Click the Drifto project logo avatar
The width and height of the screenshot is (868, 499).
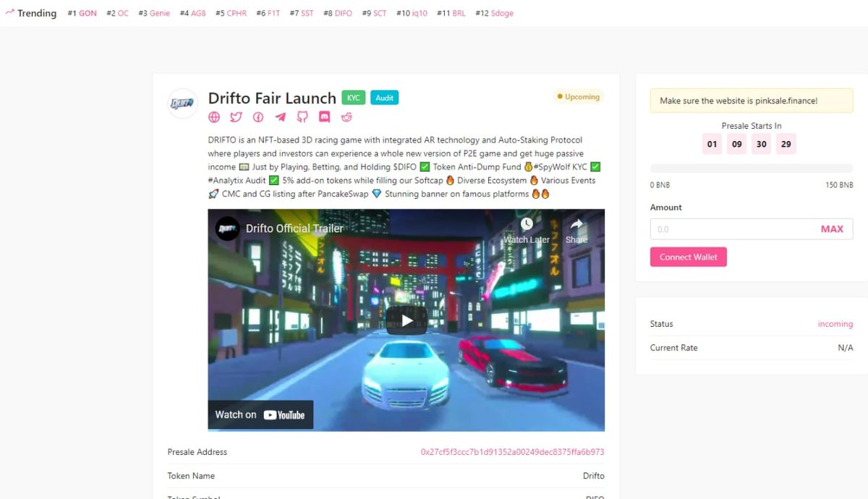click(x=183, y=103)
